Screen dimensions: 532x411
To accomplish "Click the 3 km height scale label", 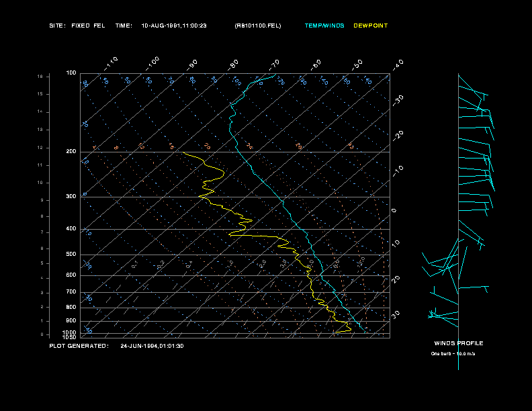I will [42, 292].
